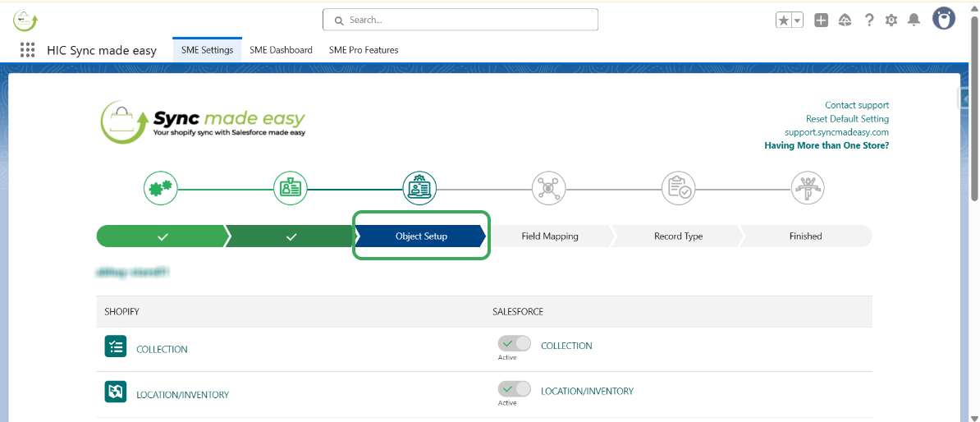Open the Favorites star icon
The image size is (980, 422).
(x=784, y=20)
